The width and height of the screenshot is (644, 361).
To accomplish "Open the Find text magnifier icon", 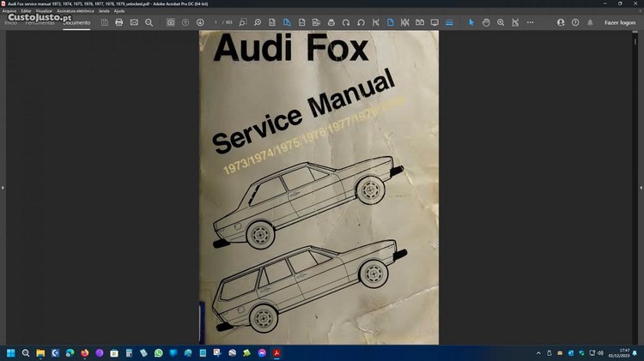I will pyautogui.click(x=149, y=22).
